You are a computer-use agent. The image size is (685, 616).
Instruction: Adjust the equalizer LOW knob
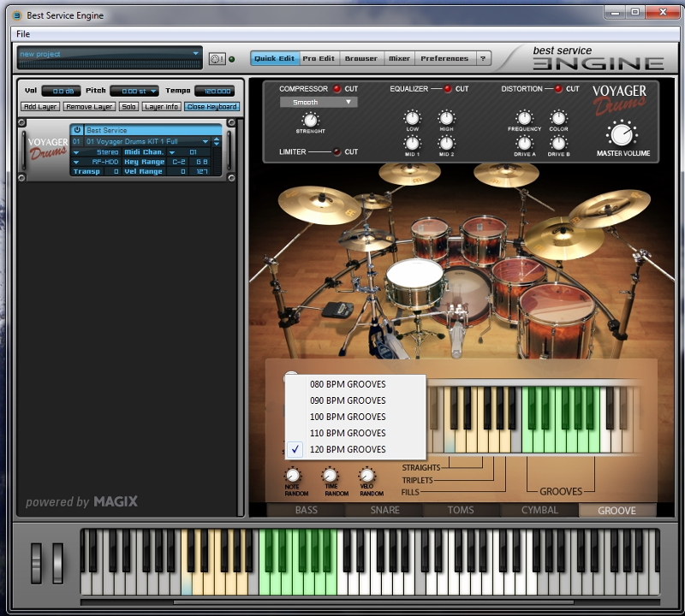pos(413,118)
